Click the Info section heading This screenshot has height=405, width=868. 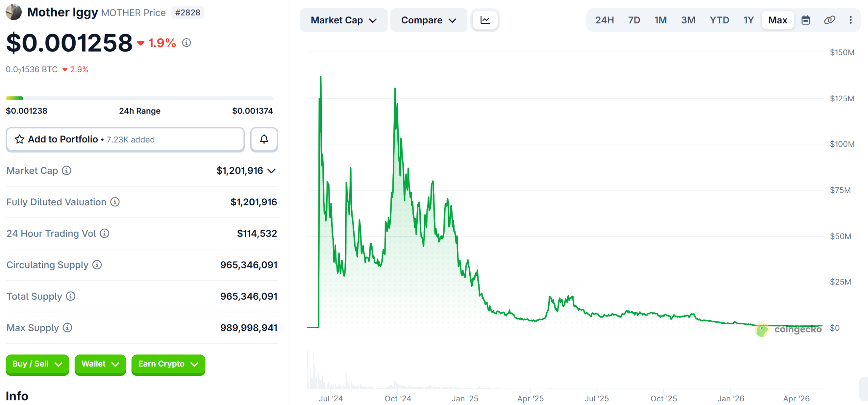click(17, 396)
